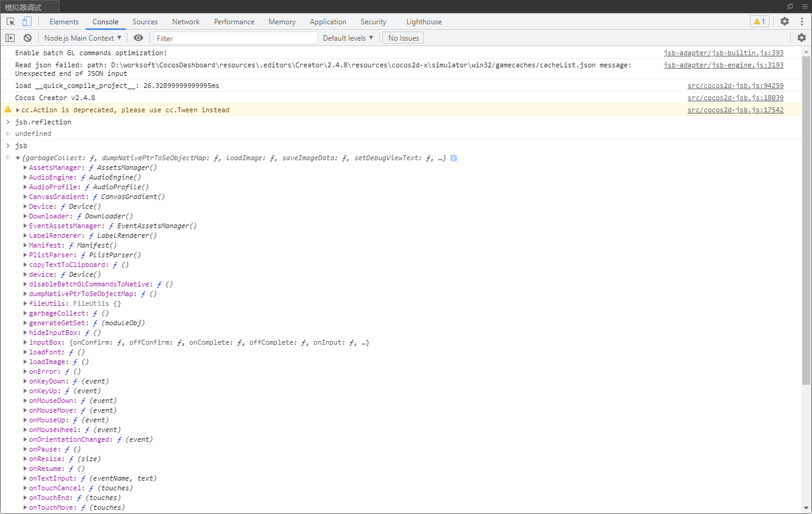Viewport: 812px width, 514px height.
Task: Open the customize DevTools three-dot menu
Action: (x=802, y=21)
